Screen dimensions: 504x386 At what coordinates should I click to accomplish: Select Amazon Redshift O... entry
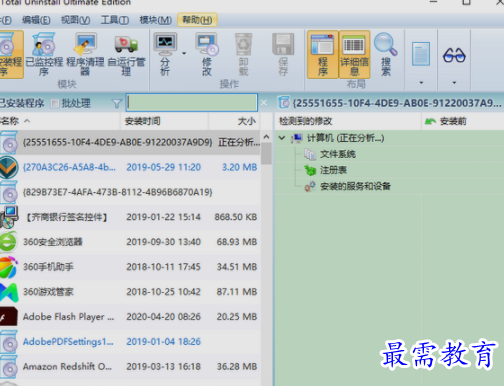coord(130,366)
